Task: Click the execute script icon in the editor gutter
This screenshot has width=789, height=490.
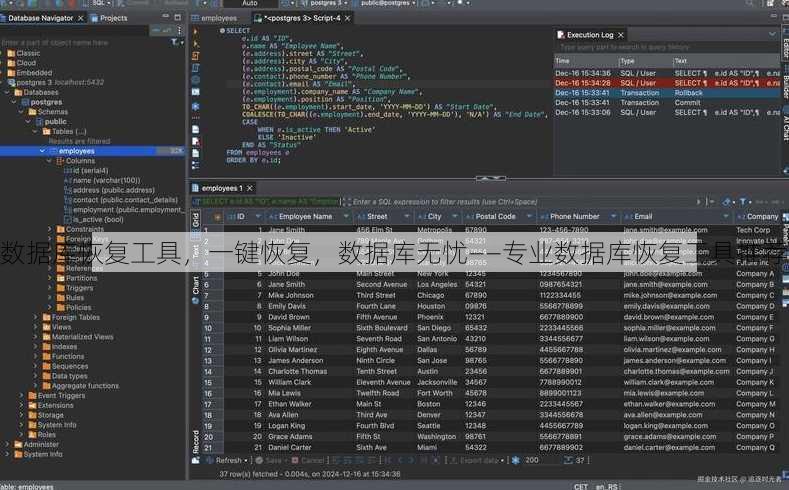Action: [x=196, y=55]
